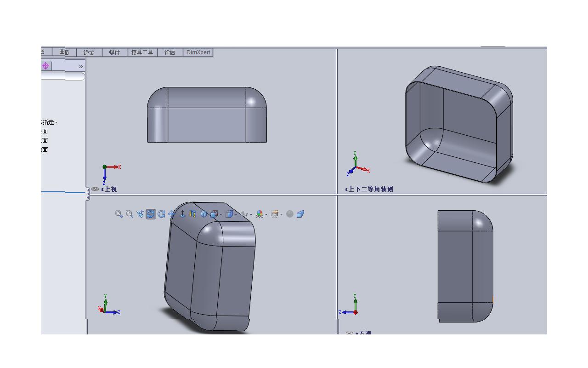The height and width of the screenshot is (368, 588).
Task: Click the greyed-out sphere icon in view toolbar
Action: (290, 214)
